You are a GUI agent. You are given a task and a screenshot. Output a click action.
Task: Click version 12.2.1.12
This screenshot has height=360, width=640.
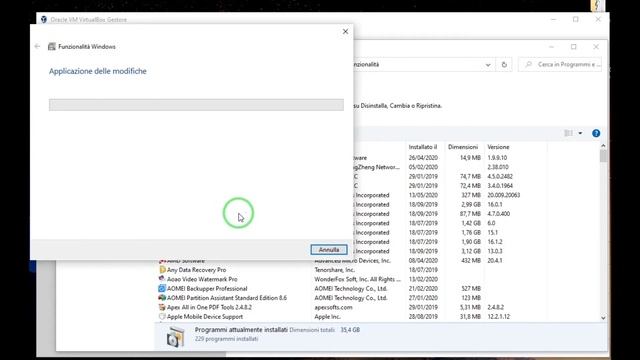click(499, 317)
